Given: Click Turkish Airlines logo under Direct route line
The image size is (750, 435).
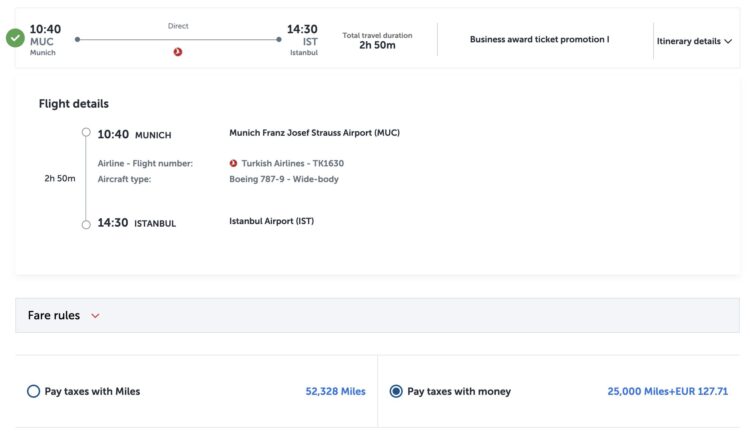Looking at the screenshot, I should (178, 52).
